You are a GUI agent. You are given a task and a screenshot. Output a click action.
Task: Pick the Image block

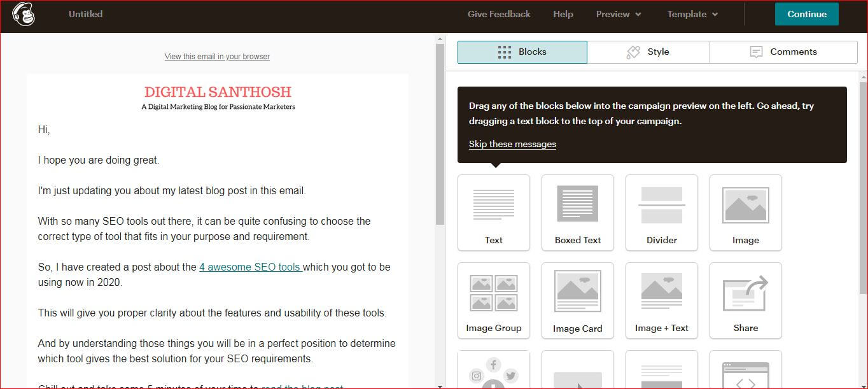(746, 213)
